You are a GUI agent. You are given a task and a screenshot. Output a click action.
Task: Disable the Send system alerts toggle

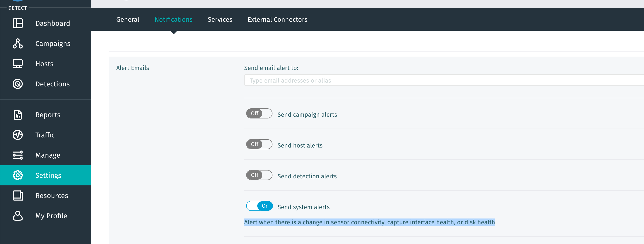click(x=259, y=206)
